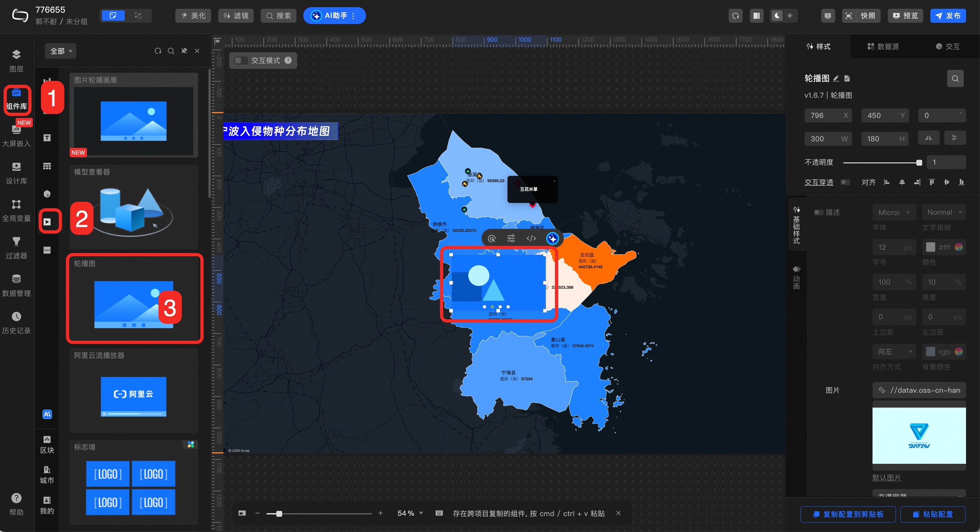Screen dimensions: 980x532
Task: Switch to the 数据源 tab
Action: (883, 46)
